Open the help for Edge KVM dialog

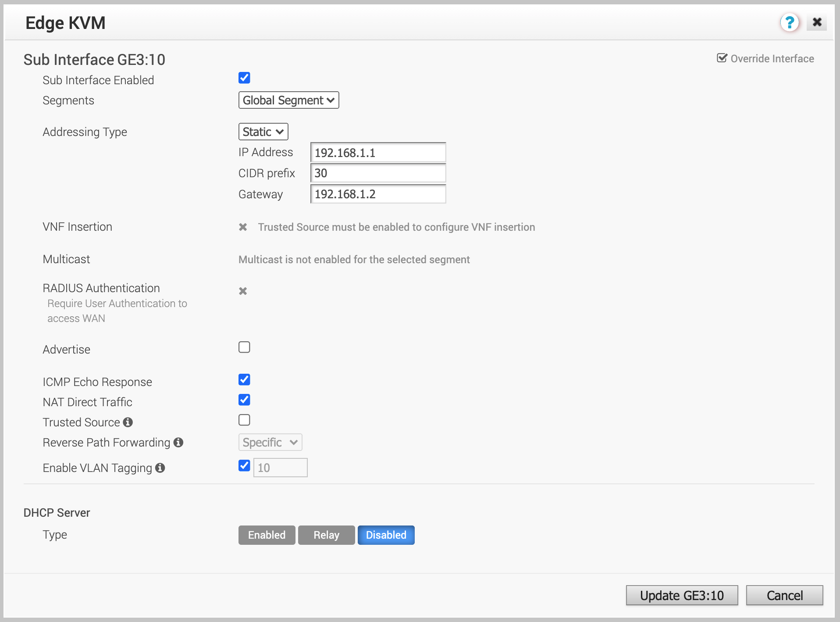[789, 22]
